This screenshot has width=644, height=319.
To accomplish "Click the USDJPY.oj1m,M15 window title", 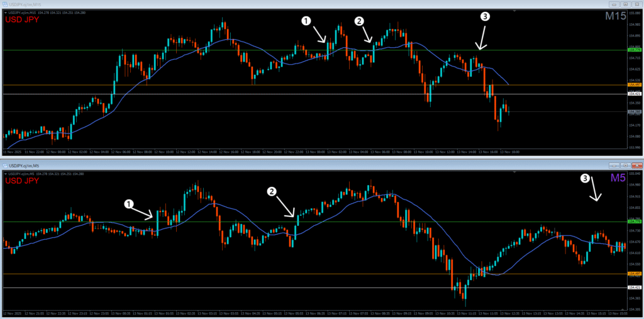I will [25, 4].
